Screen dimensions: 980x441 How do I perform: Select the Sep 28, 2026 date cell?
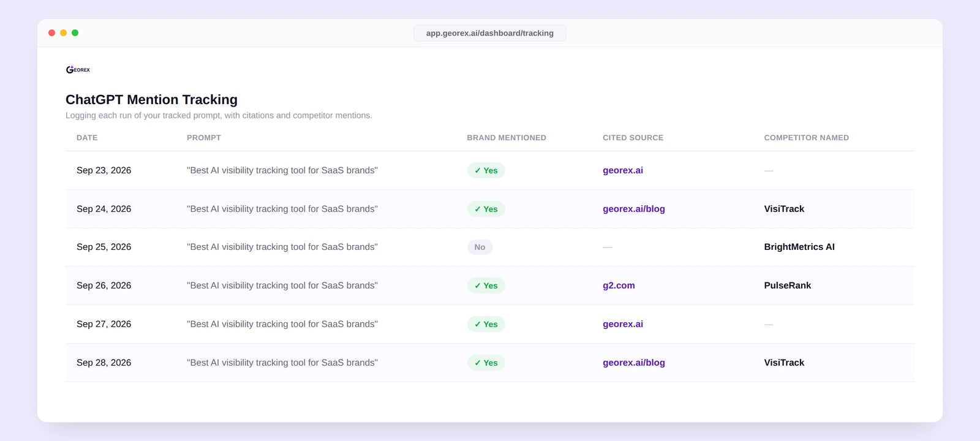coord(104,363)
